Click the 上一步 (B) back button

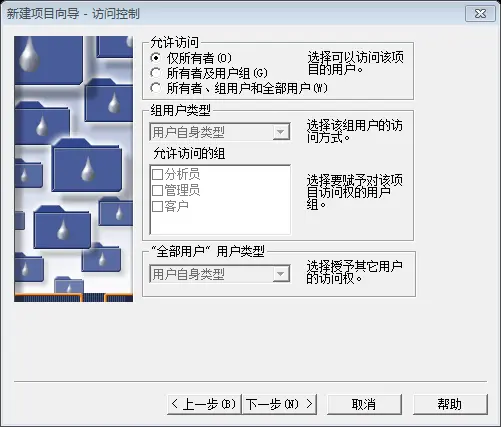pyautogui.click(x=204, y=404)
